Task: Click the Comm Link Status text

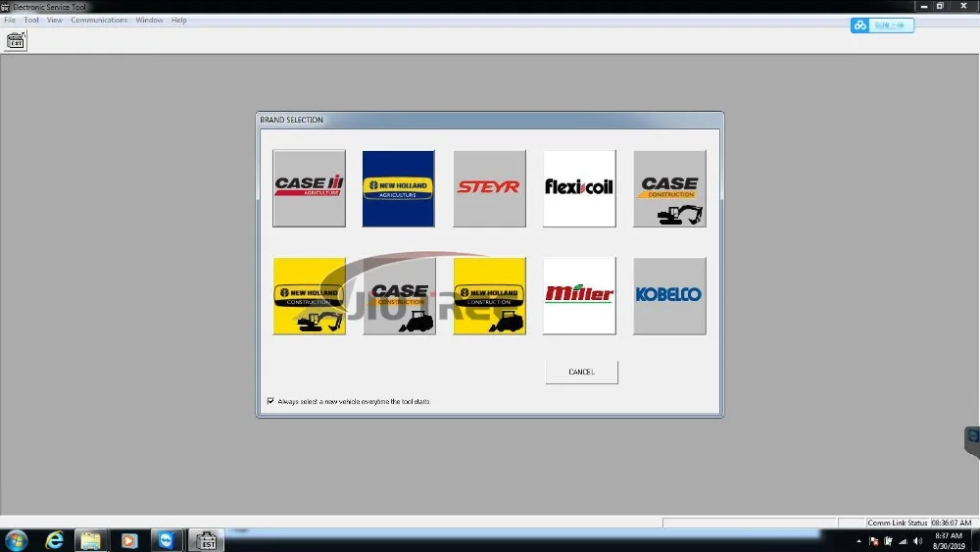Action: click(x=897, y=523)
